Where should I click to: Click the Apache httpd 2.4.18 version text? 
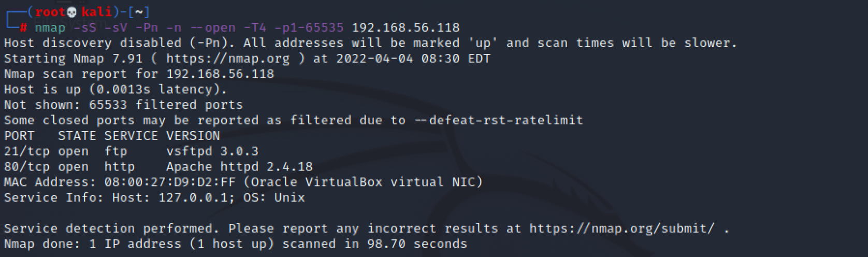(x=239, y=167)
